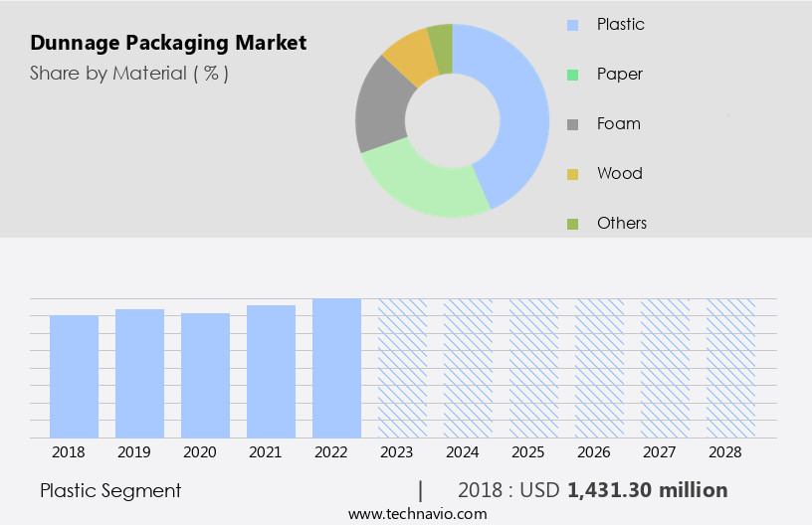This screenshot has height=525, width=812.
Task: Click the hatched forecast bar for 2026
Action: (x=599, y=368)
